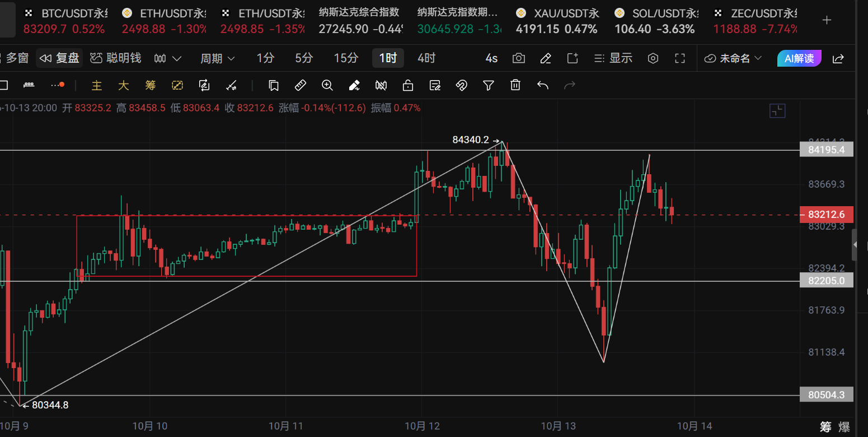
Task: Open the 多窗 multi-window layout
Action: click(x=15, y=58)
